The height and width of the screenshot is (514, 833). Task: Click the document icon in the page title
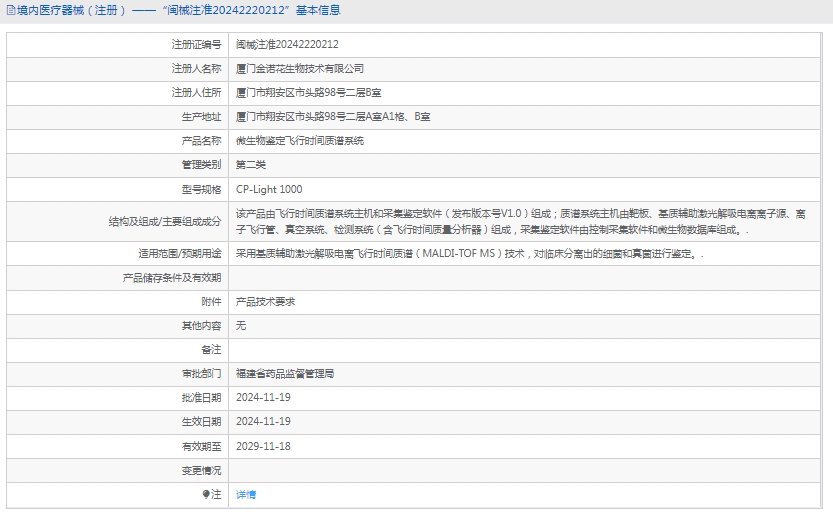[9, 11]
